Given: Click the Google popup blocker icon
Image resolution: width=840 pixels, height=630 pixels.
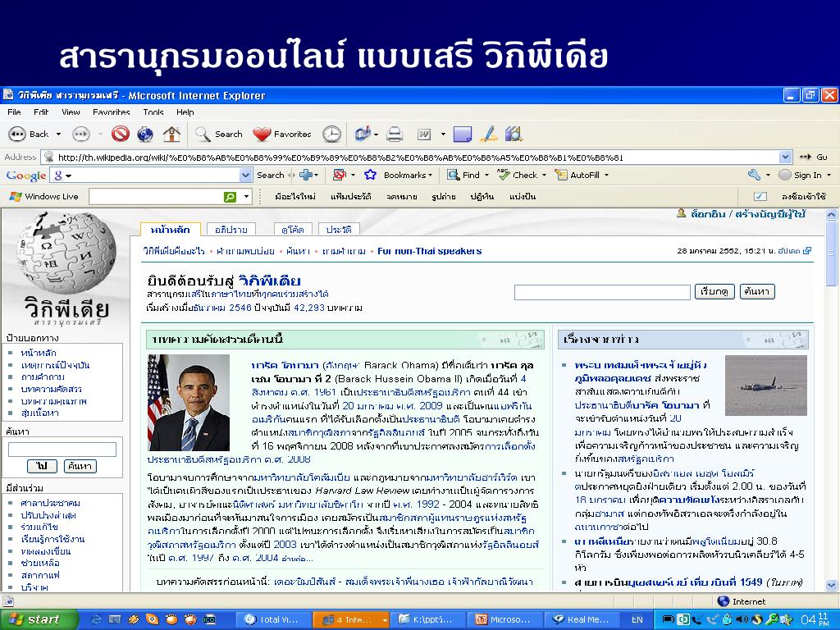Looking at the screenshot, I should (x=339, y=175).
